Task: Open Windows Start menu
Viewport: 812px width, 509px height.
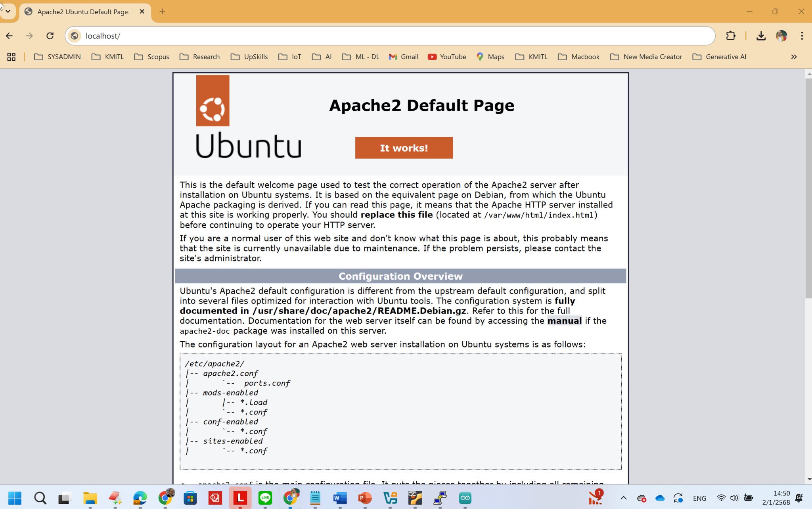Action: [x=15, y=498]
